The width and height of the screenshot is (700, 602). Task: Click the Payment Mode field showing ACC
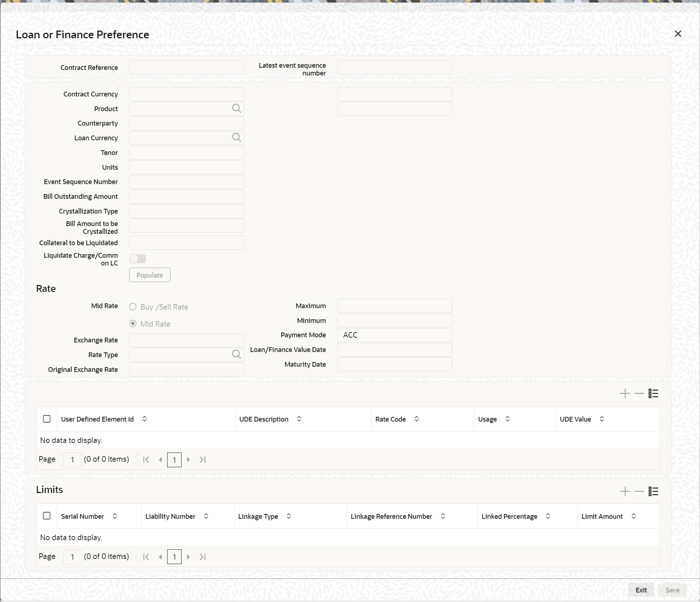pyautogui.click(x=395, y=335)
